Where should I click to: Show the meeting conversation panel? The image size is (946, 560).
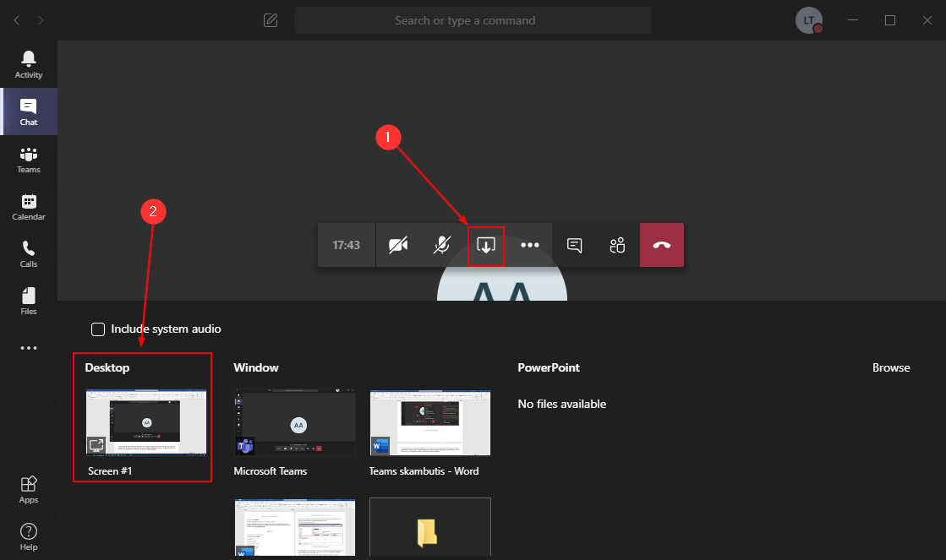574,245
